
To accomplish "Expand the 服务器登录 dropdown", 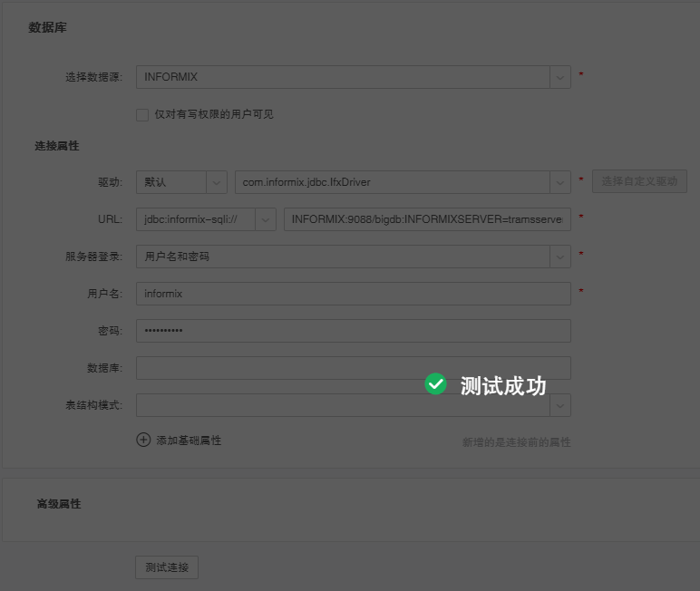I will pyautogui.click(x=559, y=257).
